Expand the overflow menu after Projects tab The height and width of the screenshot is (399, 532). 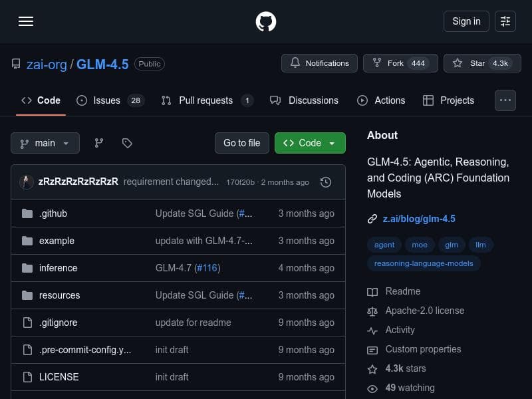(505, 100)
